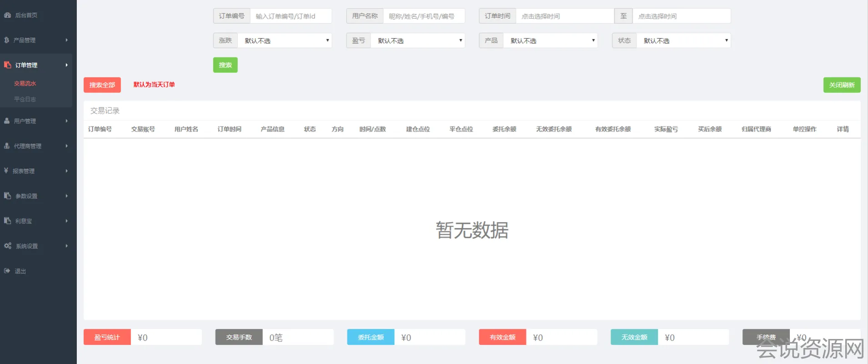Viewport: 868px width, 364px height.
Task: Click the 订单编号 input field
Action: pyautogui.click(x=291, y=16)
